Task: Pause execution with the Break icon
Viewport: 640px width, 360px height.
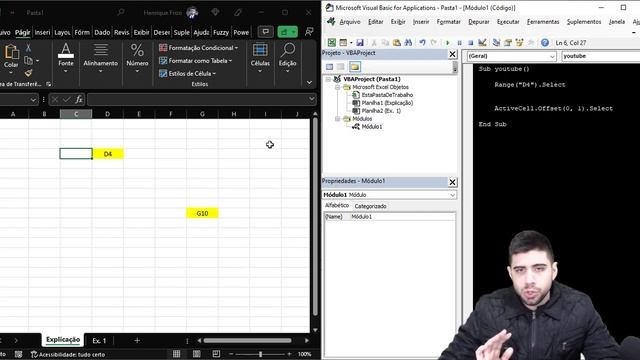Action: pyautogui.click(x=459, y=42)
